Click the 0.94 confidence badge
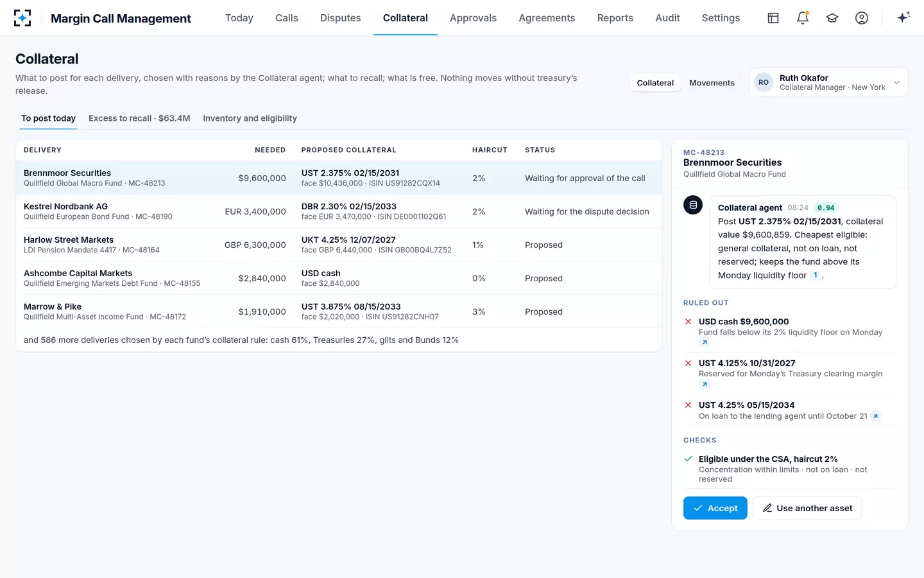 (x=826, y=207)
